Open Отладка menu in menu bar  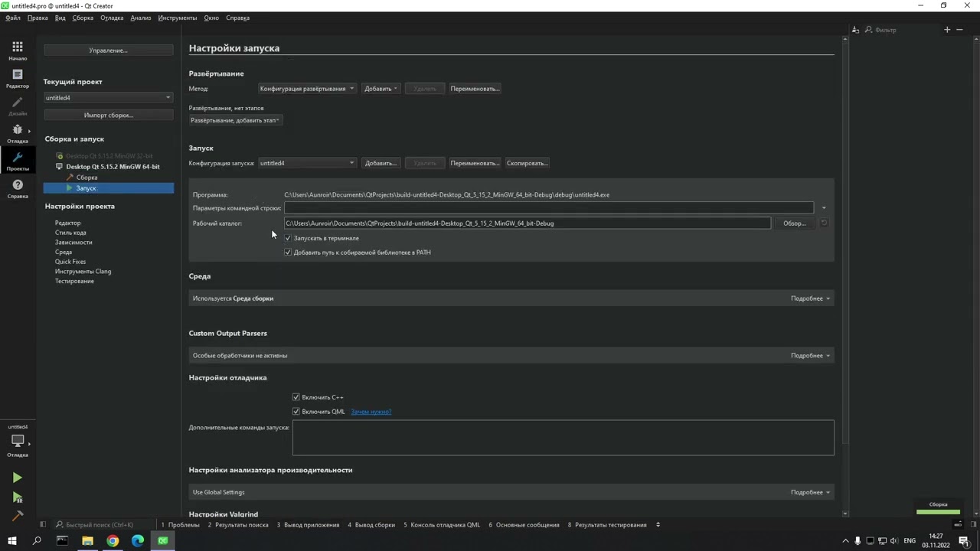[x=112, y=18]
